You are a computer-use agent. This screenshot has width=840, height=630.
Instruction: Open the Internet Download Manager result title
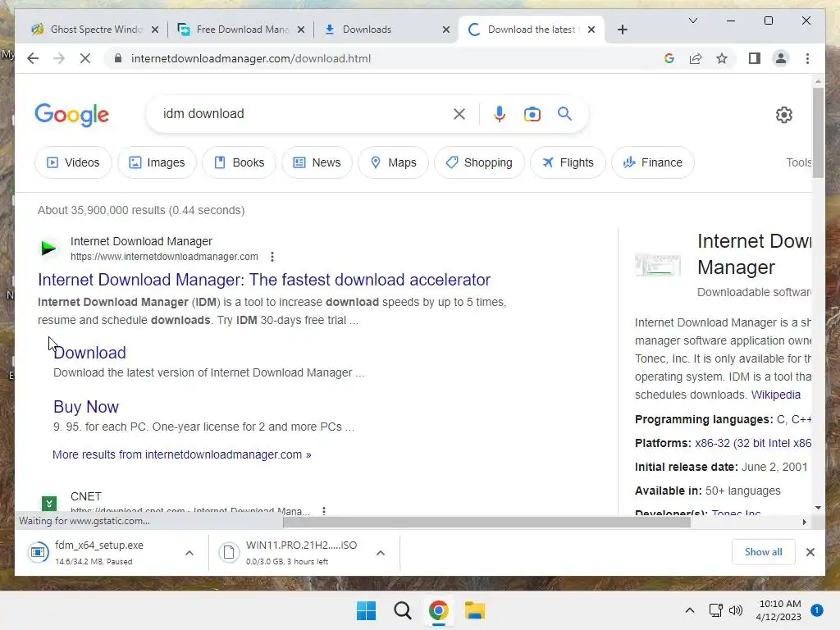[x=264, y=280]
